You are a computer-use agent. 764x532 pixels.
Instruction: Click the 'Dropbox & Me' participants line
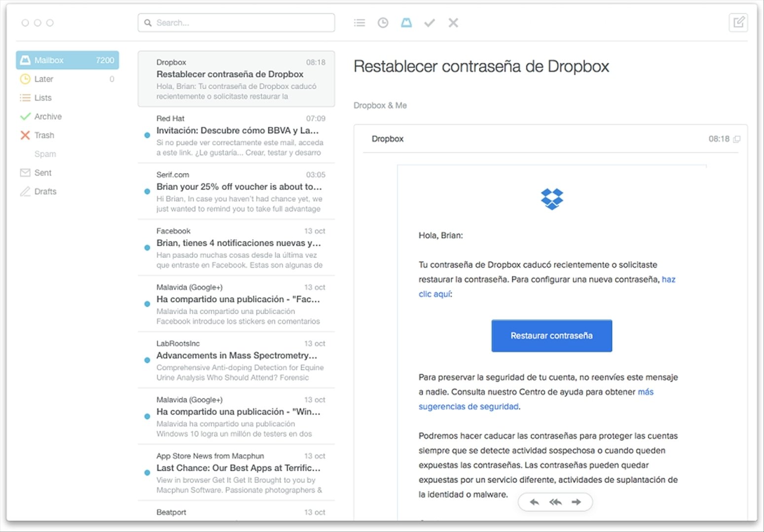380,106
